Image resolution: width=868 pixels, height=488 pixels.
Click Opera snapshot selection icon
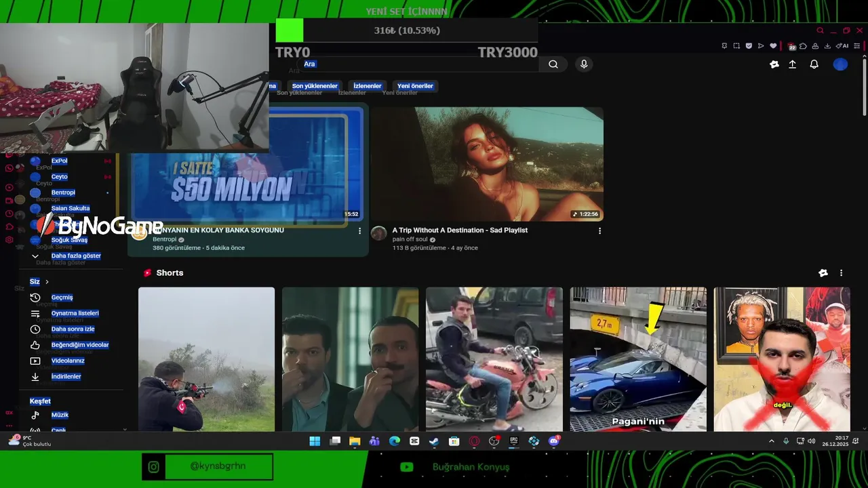[736, 46]
